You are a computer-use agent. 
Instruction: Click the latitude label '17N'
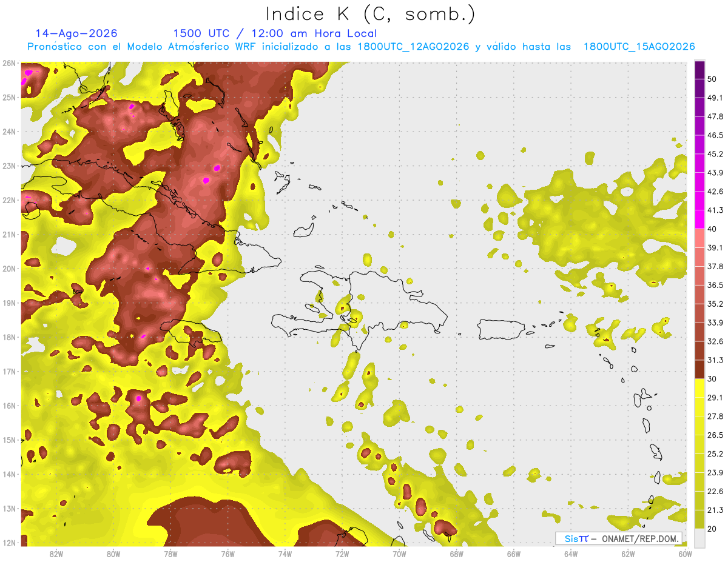tap(8, 371)
